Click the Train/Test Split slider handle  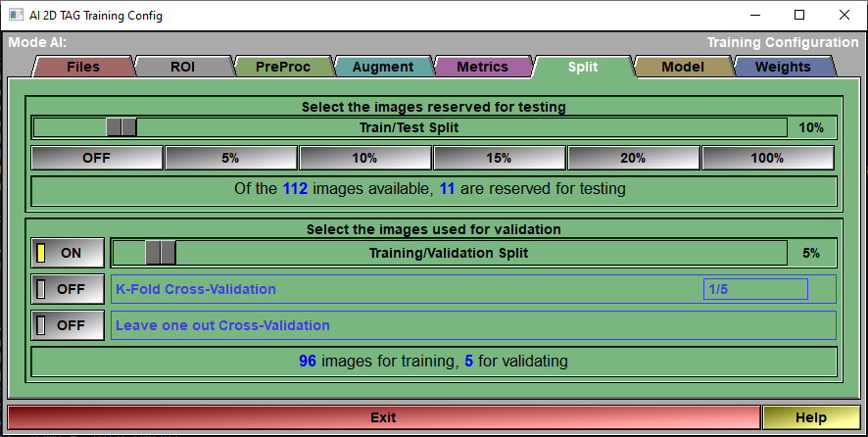tap(121, 127)
